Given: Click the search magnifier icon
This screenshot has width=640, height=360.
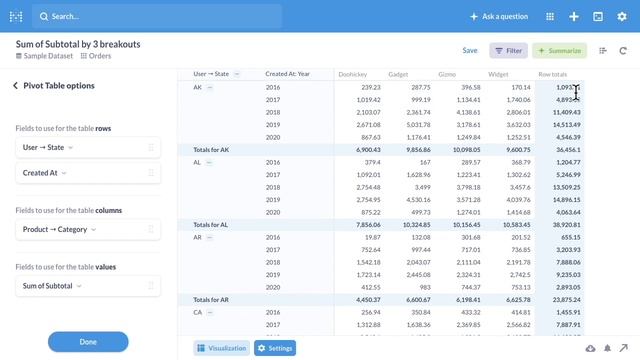Looking at the screenshot, I should [x=44, y=16].
